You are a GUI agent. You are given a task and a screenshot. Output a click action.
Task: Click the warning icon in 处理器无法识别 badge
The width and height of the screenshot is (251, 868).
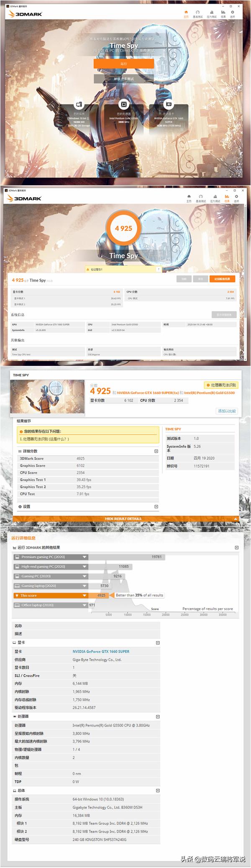coord(208,385)
